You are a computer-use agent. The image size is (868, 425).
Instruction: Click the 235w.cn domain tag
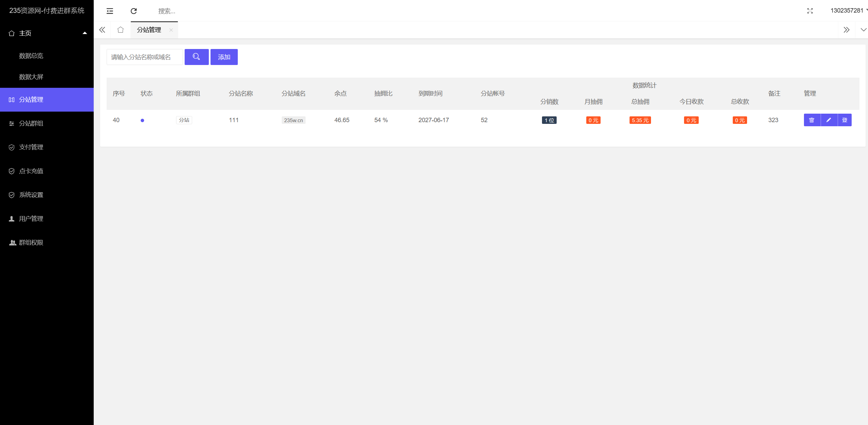point(293,120)
